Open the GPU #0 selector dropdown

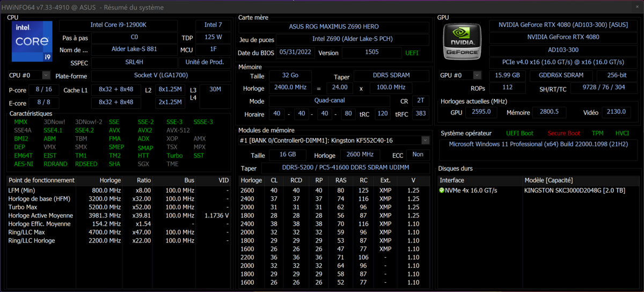click(477, 76)
